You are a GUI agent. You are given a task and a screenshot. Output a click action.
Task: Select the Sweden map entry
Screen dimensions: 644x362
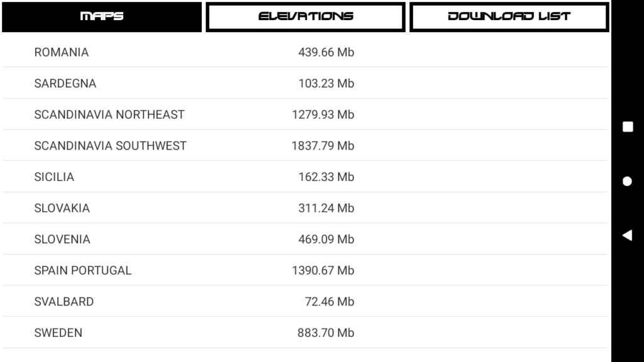306,333
